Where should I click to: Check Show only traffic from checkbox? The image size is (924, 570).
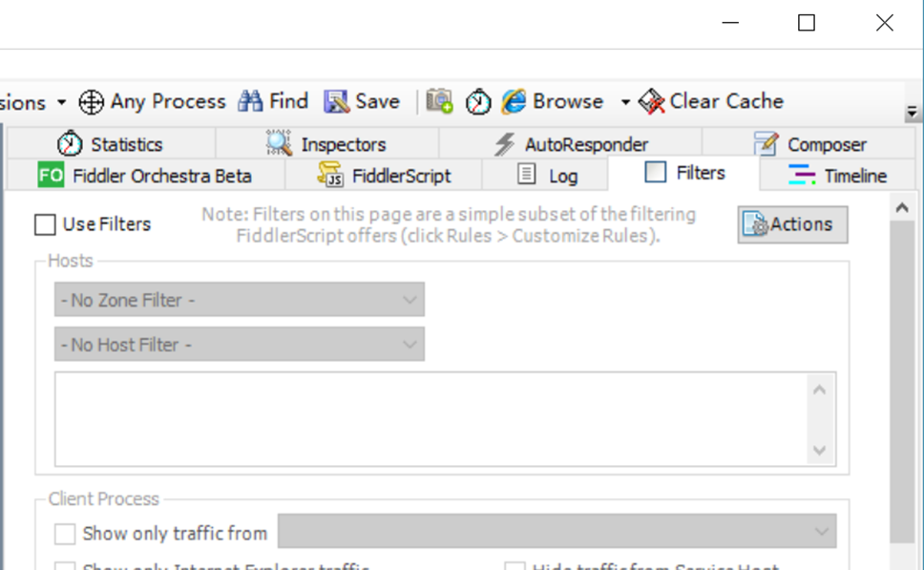click(x=65, y=534)
